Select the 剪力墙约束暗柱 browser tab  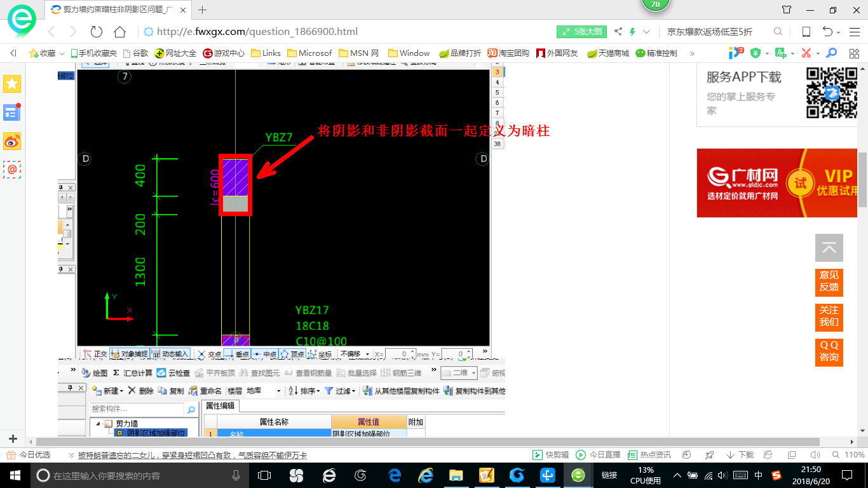(x=118, y=10)
